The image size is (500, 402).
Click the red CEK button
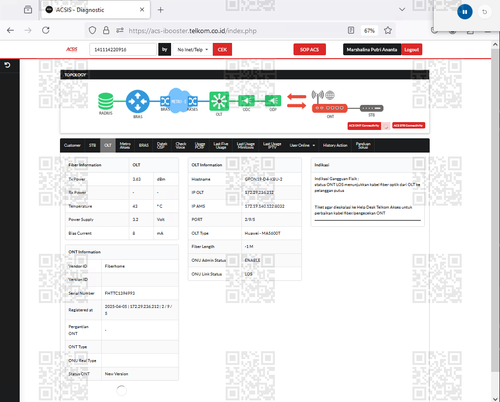point(222,50)
